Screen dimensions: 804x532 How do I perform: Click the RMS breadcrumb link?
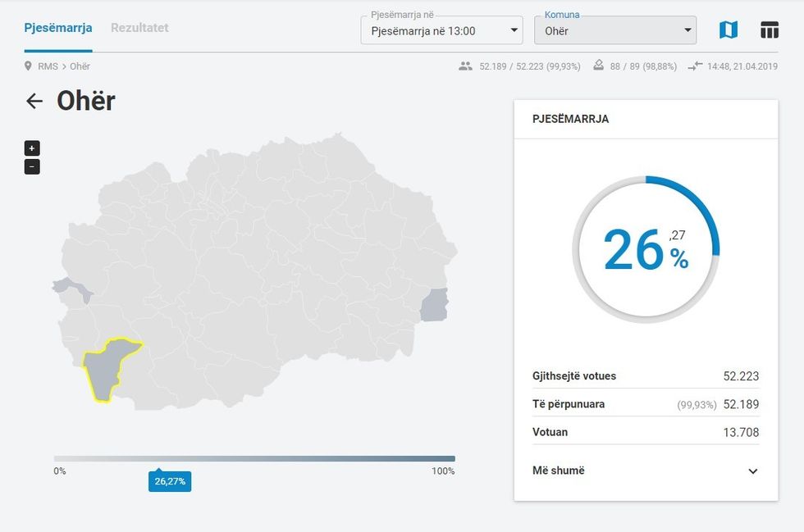48,66
